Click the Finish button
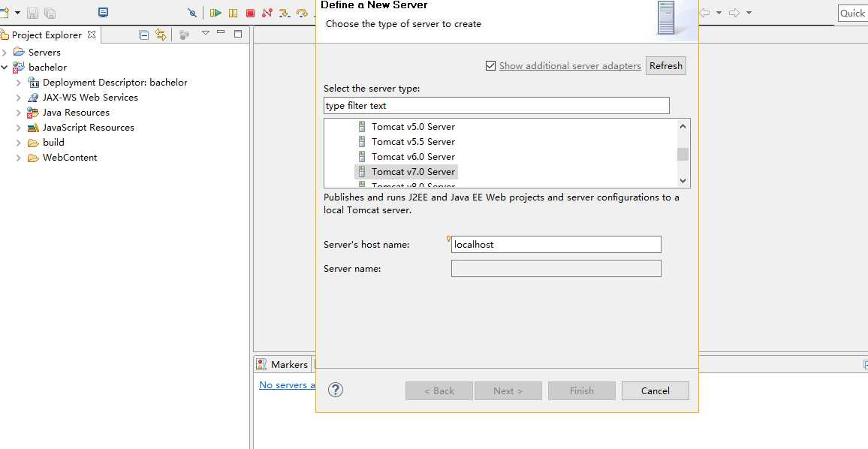 [582, 391]
